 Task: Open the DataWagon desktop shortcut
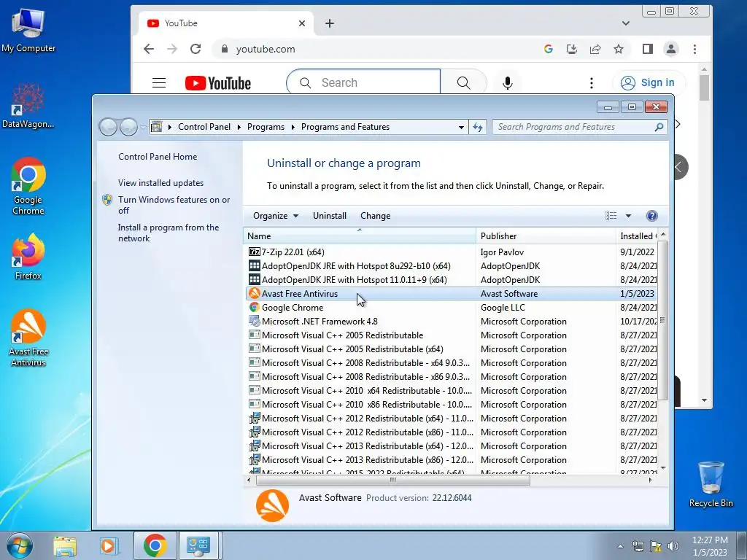28,106
